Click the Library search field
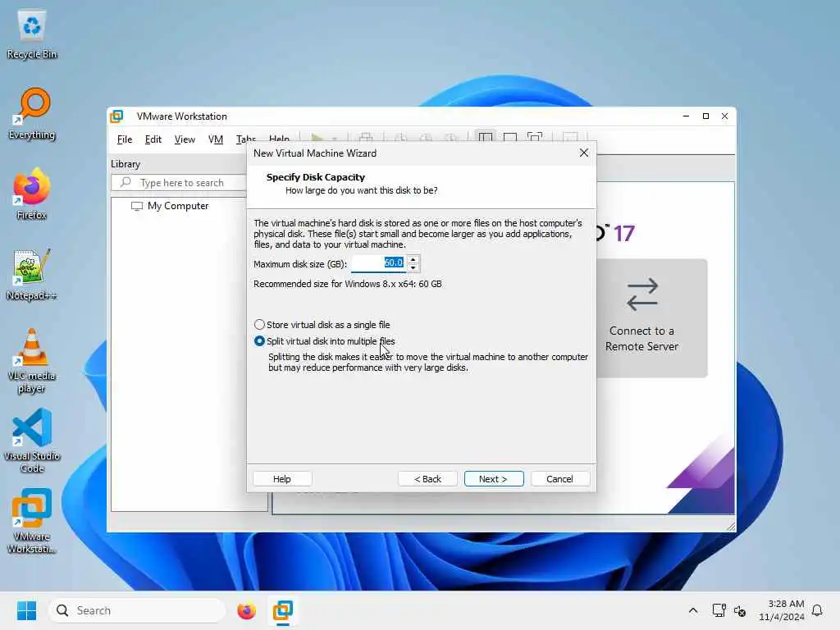Viewport: 840px width, 630px height. point(179,183)
